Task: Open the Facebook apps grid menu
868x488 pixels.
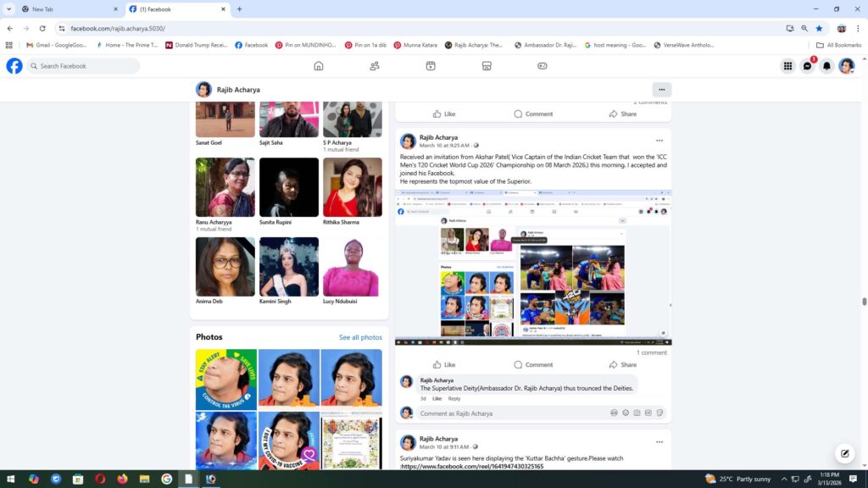Action: [x=787, y=66]
